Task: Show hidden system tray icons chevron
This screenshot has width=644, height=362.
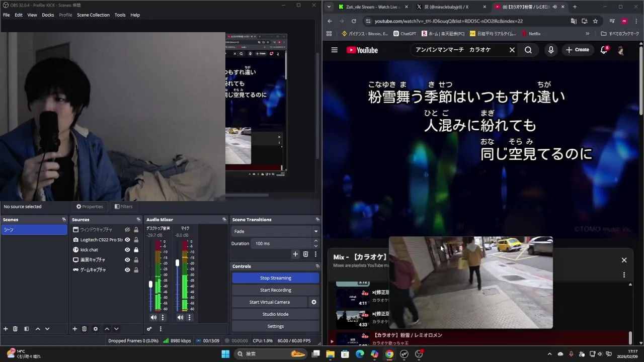Action: (549, 354)
